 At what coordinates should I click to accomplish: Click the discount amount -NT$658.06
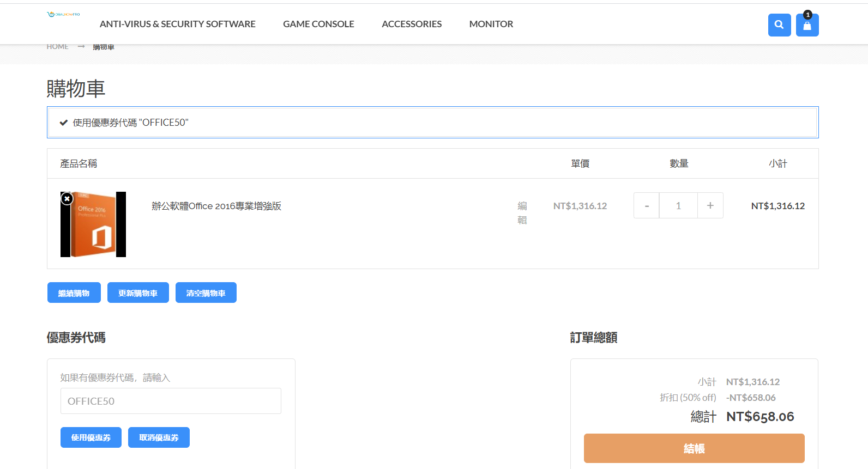coord(751,398)
